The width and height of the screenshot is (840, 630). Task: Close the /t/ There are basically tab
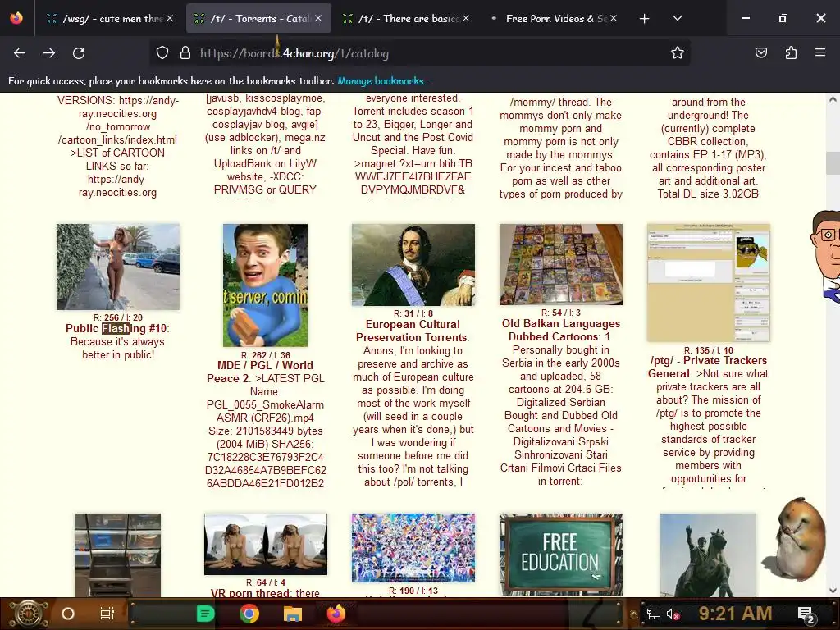466,18
